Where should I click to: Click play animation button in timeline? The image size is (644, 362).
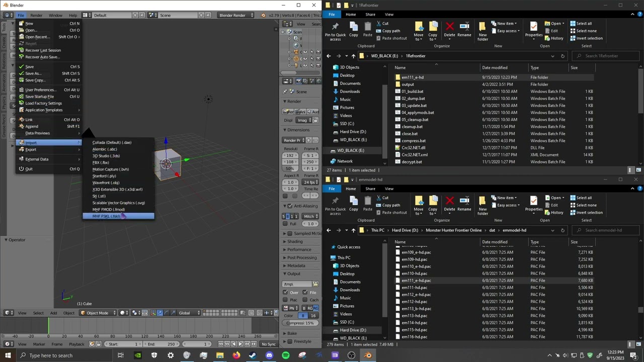point(240,344)
